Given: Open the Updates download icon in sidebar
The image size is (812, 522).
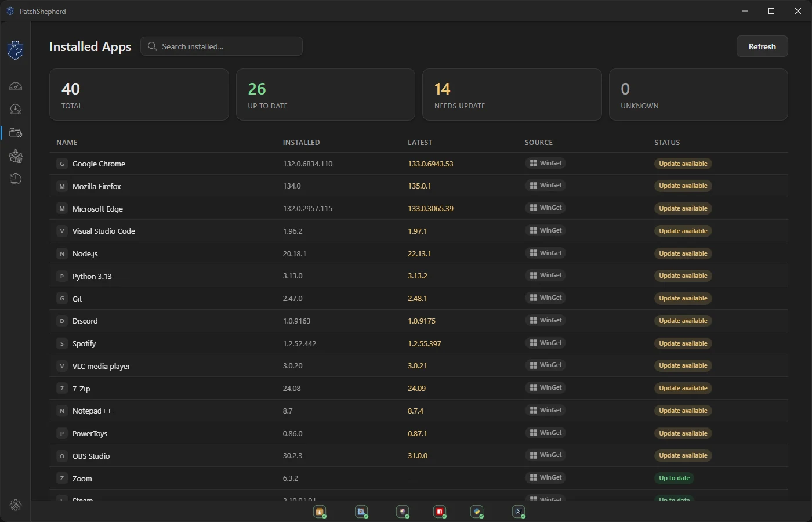Looking at the screenshot, I should pos(16,109).
